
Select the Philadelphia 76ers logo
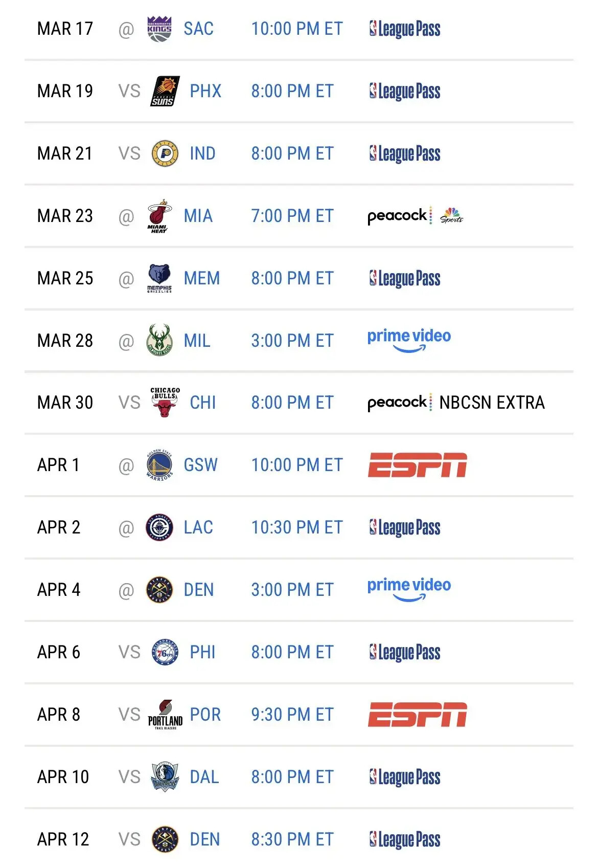tap(165, 652)
